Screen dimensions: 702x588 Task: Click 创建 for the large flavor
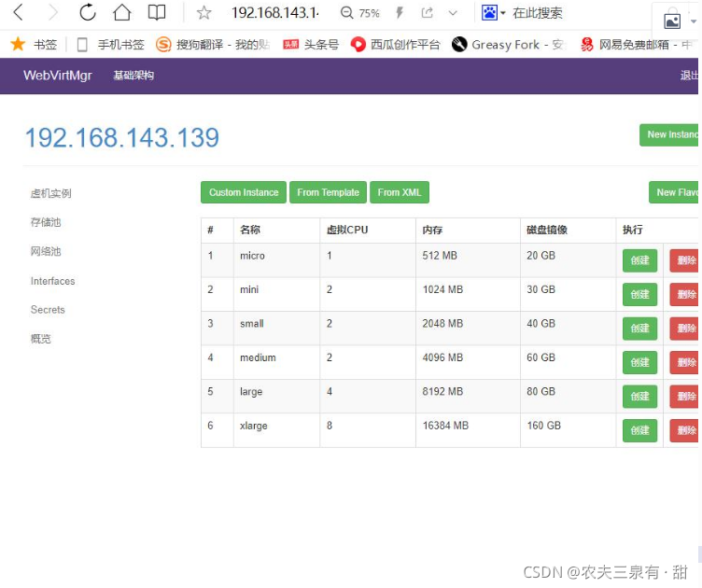click(x=639, y=397)
